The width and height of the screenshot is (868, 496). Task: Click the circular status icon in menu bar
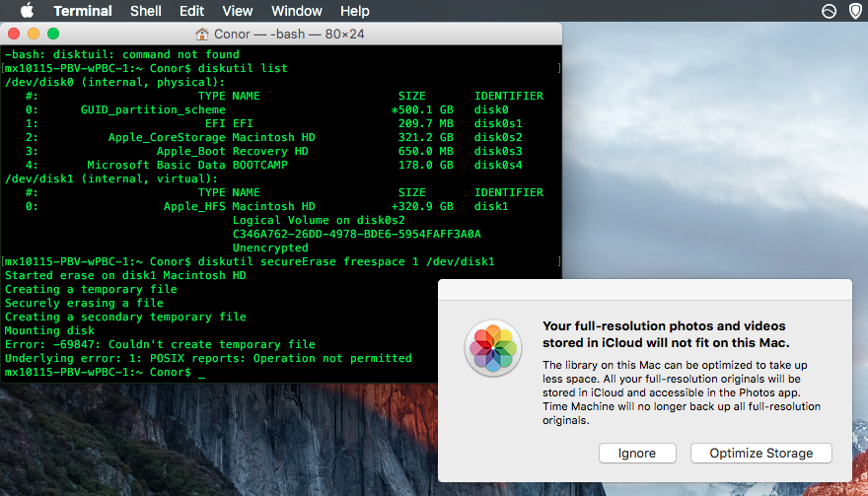(x=829, y=11)
